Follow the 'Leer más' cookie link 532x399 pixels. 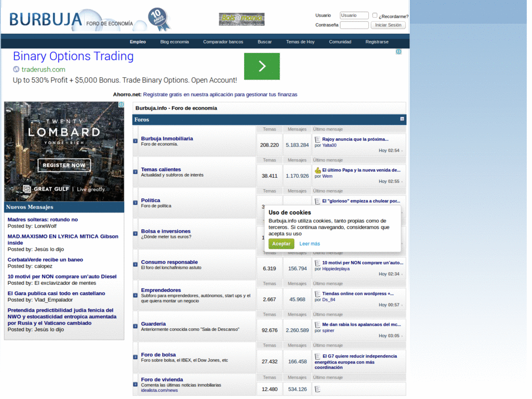click(x=310, y=244)
